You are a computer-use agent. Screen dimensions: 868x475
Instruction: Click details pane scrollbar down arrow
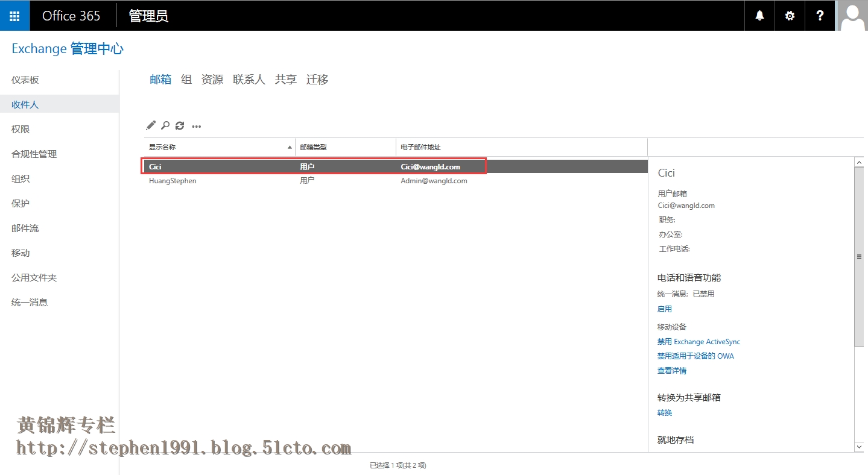tap(860, 447)
